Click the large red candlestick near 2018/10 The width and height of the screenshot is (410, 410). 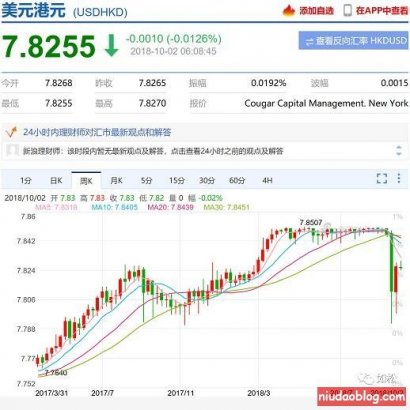click(396, 279)
